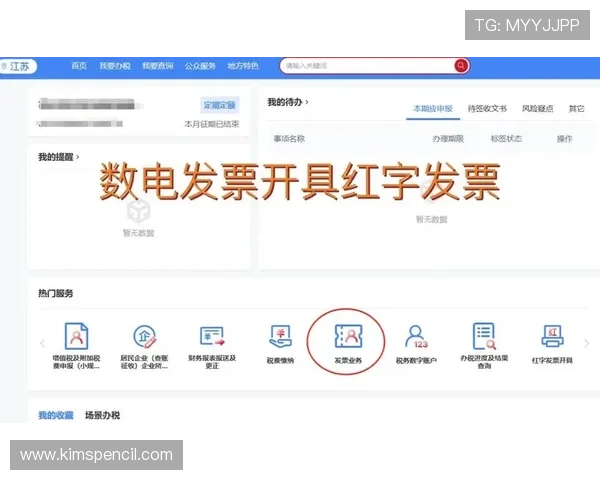Open the 我要查询 navigation menu

tap(158, 66)
